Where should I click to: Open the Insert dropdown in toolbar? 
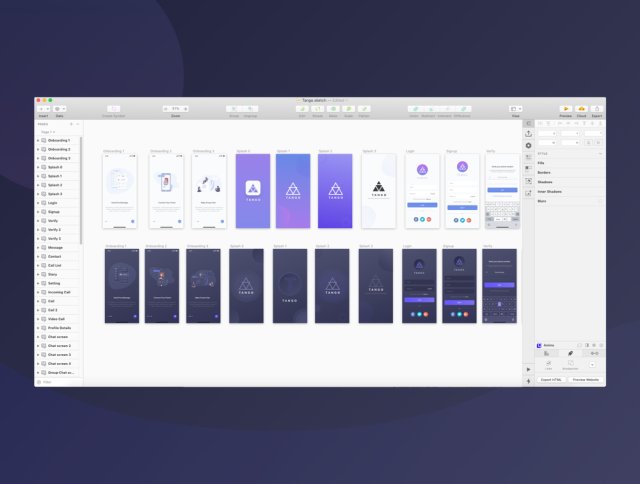click(x=43, y=109)
